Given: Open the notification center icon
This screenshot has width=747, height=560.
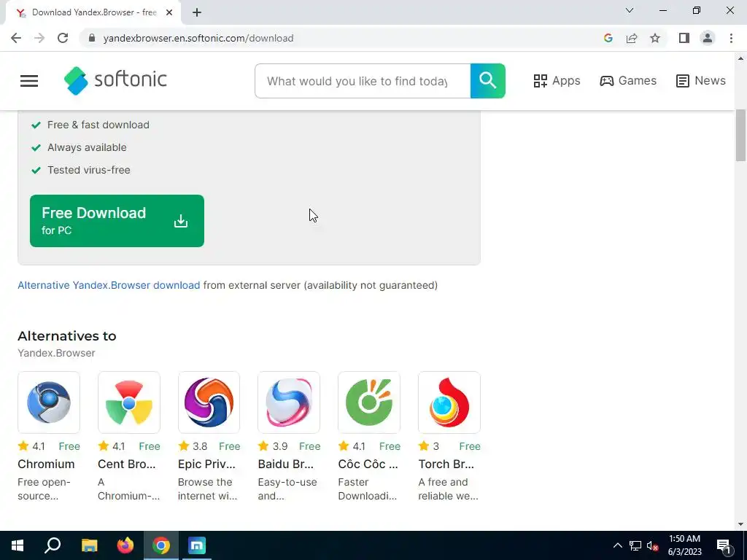Looking at the screenshot, I should (x=724, y=545).
